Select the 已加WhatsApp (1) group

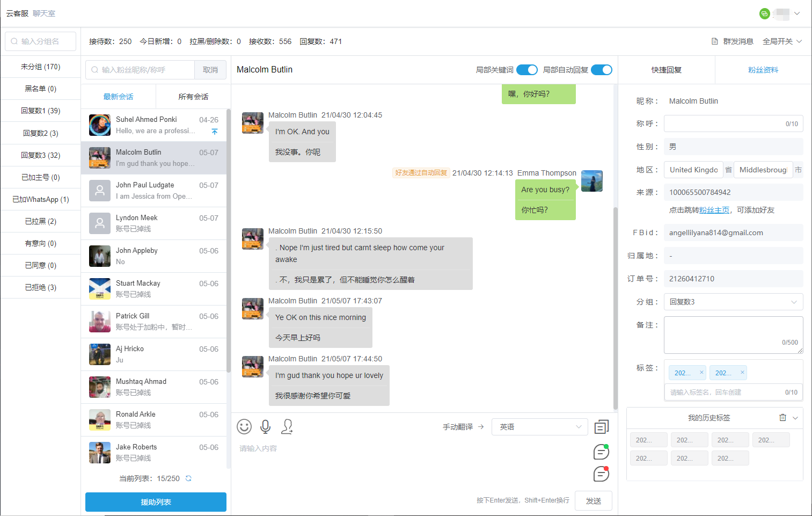40,199
